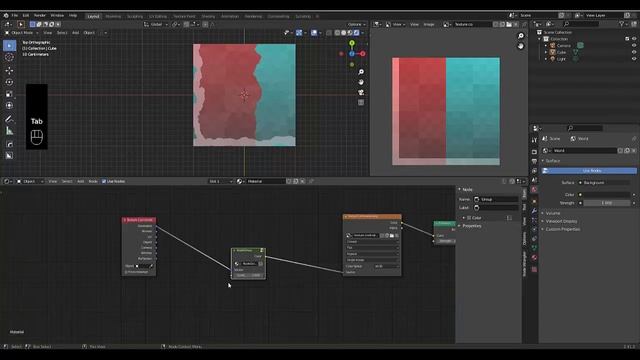The height and width of the screenshot is (360, 640).
Task: Click the pan hand icon in 3D viewport
Action: [361, 82]
